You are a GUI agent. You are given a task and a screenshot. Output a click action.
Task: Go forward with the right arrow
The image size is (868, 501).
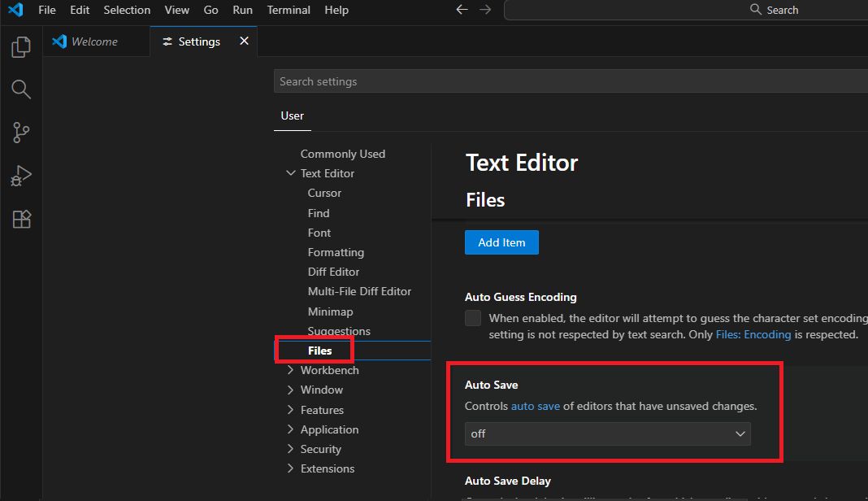(485, 10)
